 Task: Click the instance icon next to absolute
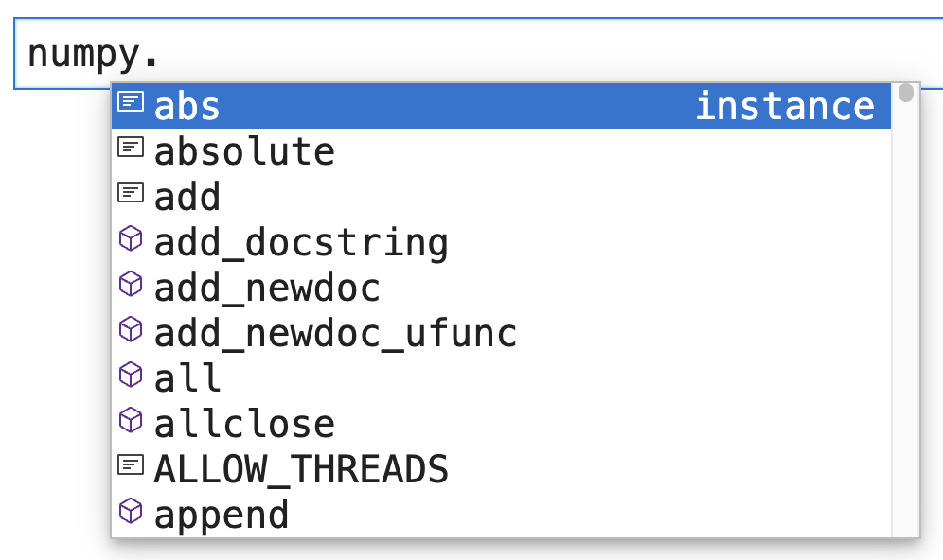click(130, 147)
